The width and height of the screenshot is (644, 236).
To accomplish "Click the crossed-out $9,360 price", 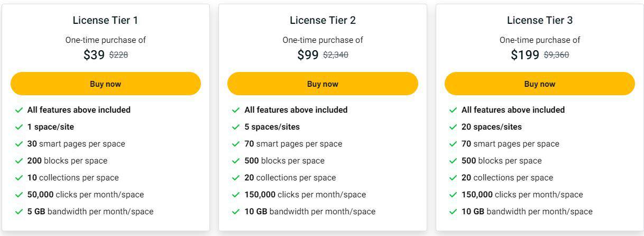I will click(x=556, y=55).
